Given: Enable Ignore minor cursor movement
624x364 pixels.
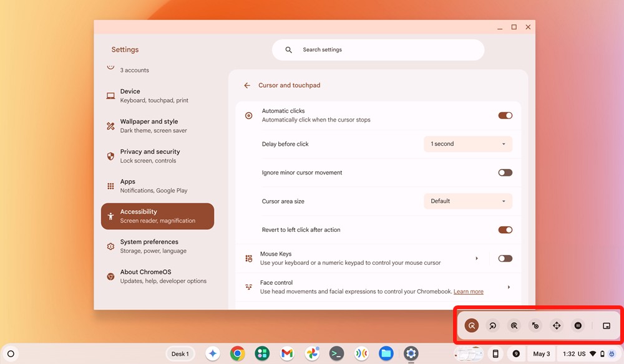Looking at the screenshot, I should (x=505, y=173).
